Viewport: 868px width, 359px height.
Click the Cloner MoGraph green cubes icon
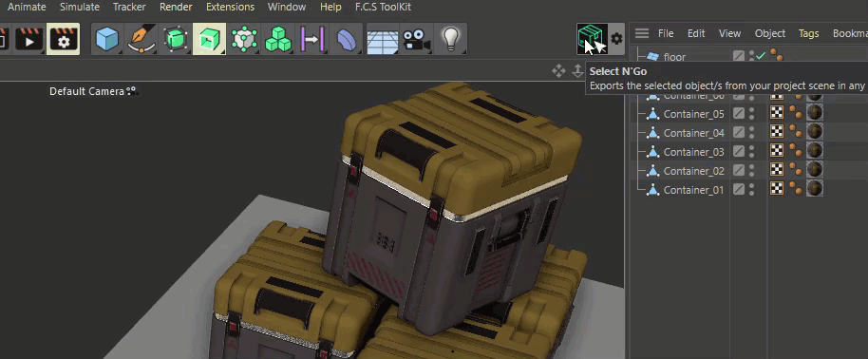click(278, 39)
